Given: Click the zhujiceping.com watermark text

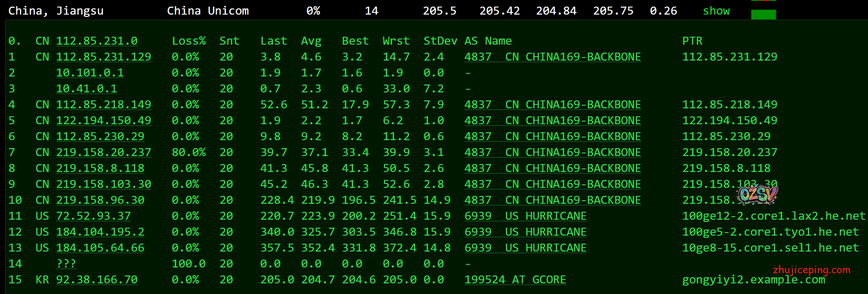Looking at the screenshot, I should coord(811,270).
